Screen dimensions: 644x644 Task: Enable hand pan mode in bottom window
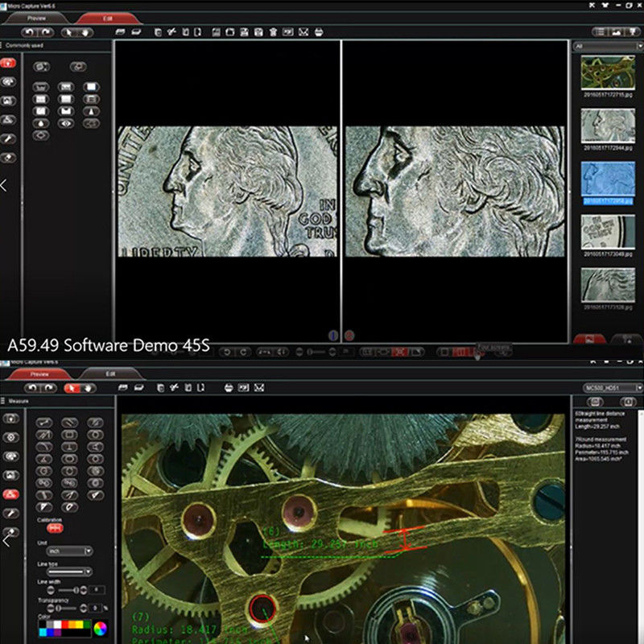(89, 388)
